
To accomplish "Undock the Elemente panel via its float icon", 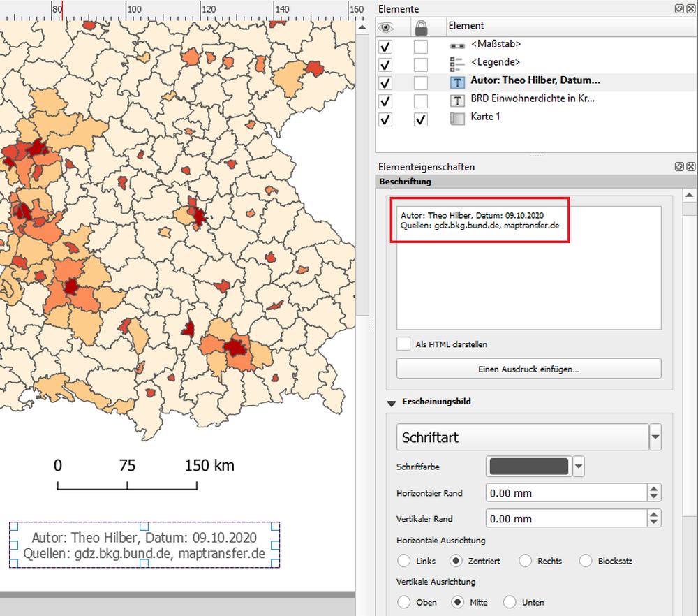I will (678, 8).
